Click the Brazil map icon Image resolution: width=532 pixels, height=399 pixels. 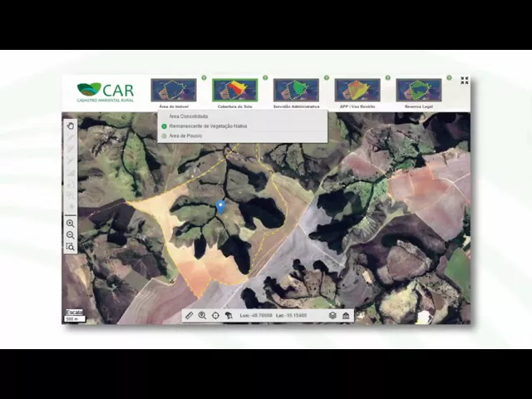(x=229, y=316)
